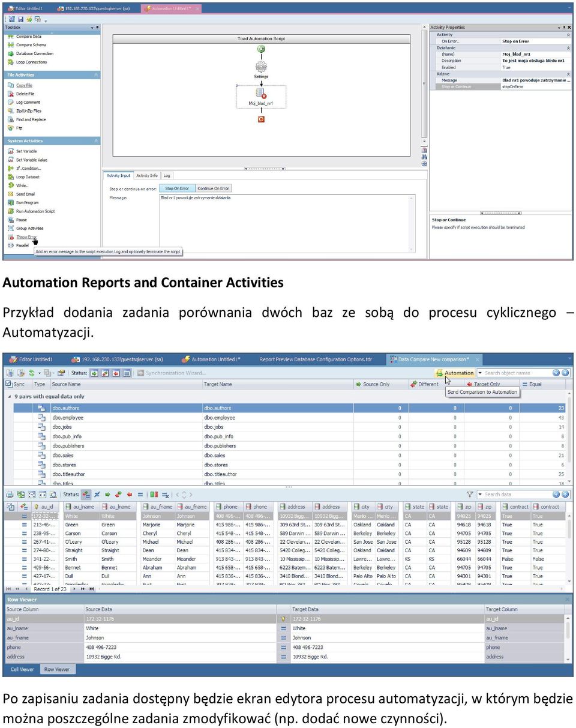The image size is (576, 728).
Task: Click the Automation button in the Data Compare toolbar
Action: click(x=455, y=373)
